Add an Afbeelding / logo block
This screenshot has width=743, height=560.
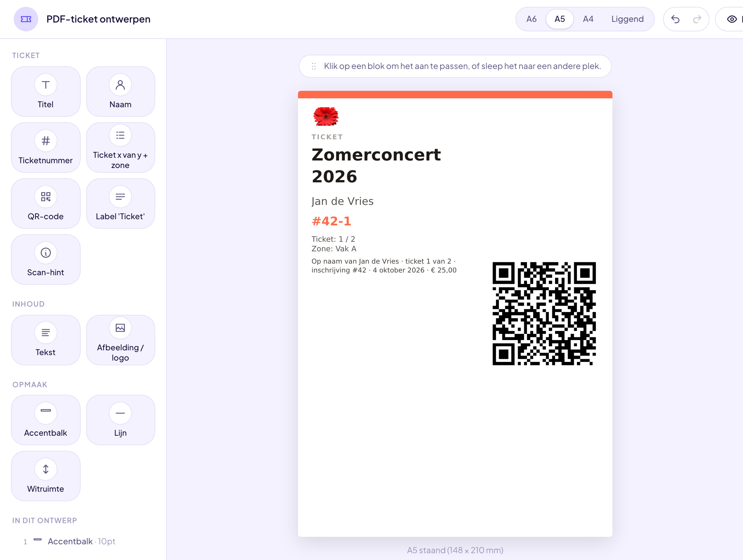[x=120, y=340]
